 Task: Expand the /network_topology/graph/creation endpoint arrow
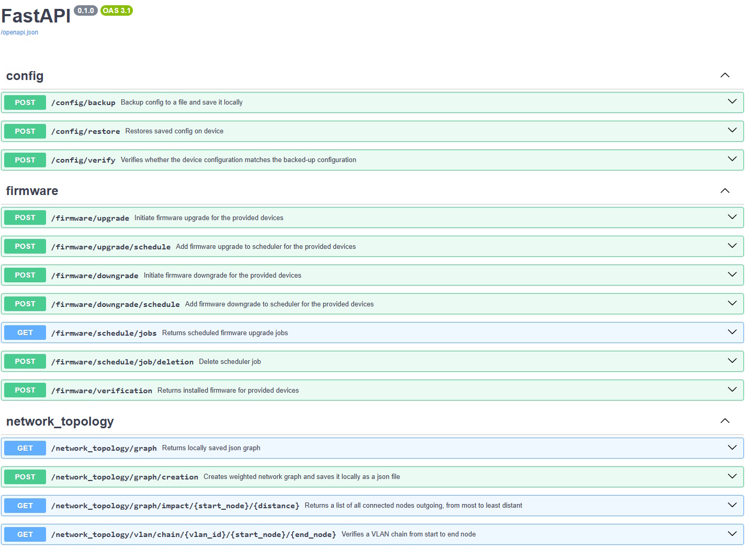point(732,476)
